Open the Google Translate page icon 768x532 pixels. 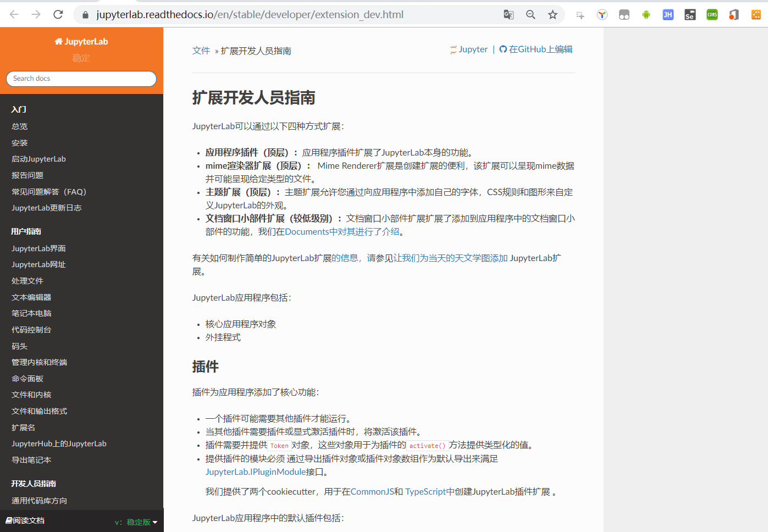508,14
